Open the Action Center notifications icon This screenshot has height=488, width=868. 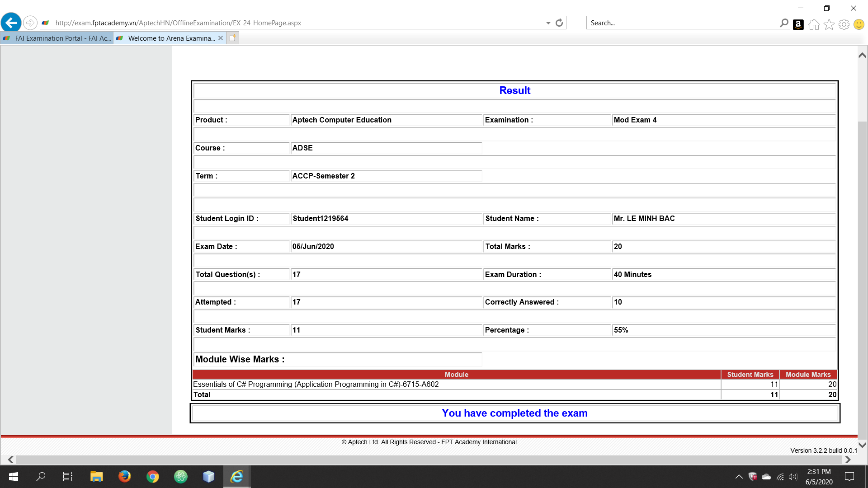(x=849, y=477)
